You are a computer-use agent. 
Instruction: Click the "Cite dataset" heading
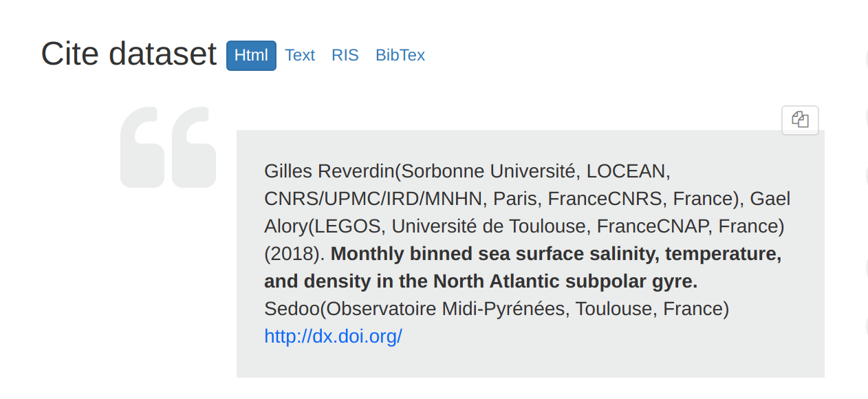pos(129,54)
